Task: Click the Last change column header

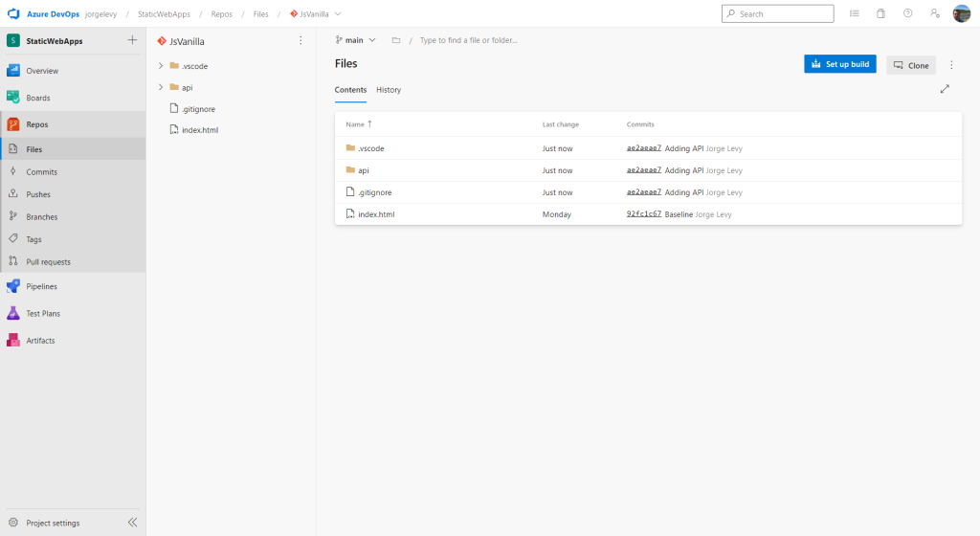Action: pyautogui.click(x=560, y=124)
